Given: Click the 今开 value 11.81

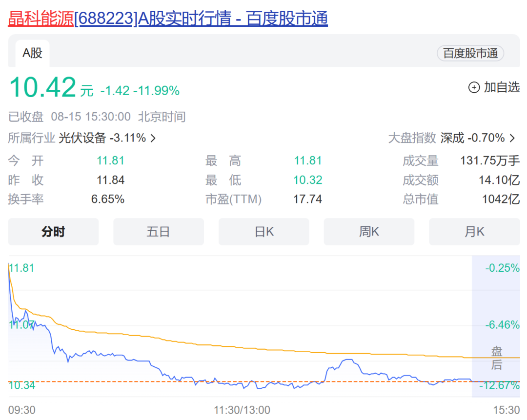Looking at the screenshot, I should (x=111, y=160).
